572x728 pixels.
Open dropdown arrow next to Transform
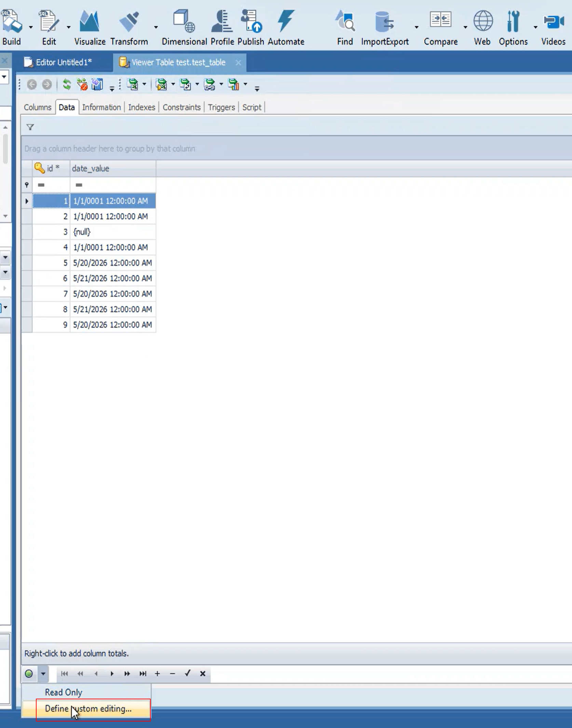tap(156, 27)
